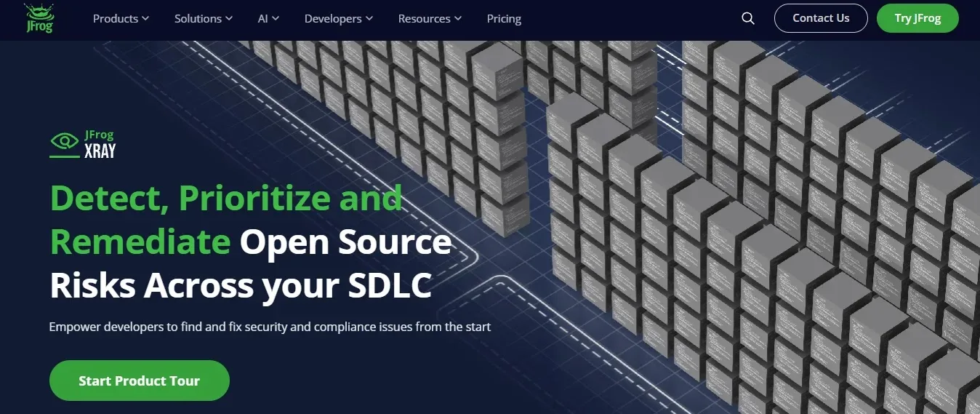Expand the chevron beside Resources

coord(457,19)
